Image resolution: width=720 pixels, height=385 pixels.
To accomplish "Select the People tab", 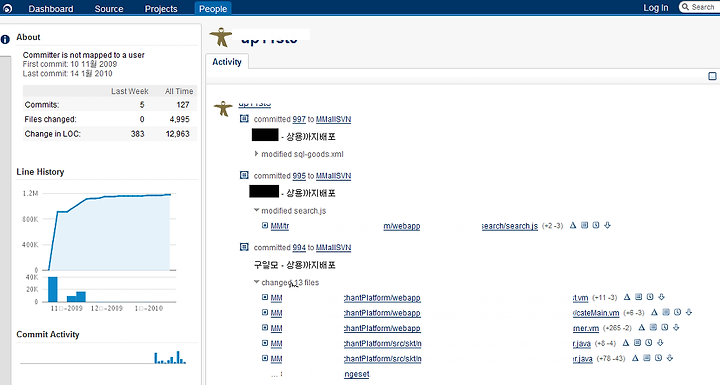I will click(213, 9).
